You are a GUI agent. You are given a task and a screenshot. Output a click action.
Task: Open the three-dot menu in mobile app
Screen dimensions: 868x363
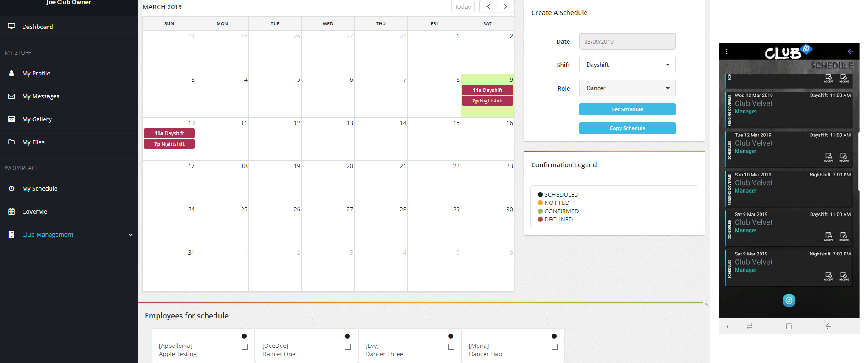tap(727, 51)
